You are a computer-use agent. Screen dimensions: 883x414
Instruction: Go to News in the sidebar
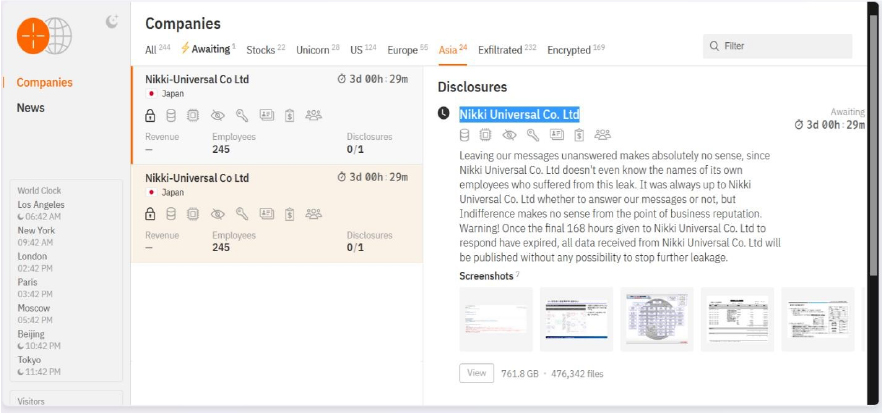(30, 108)
